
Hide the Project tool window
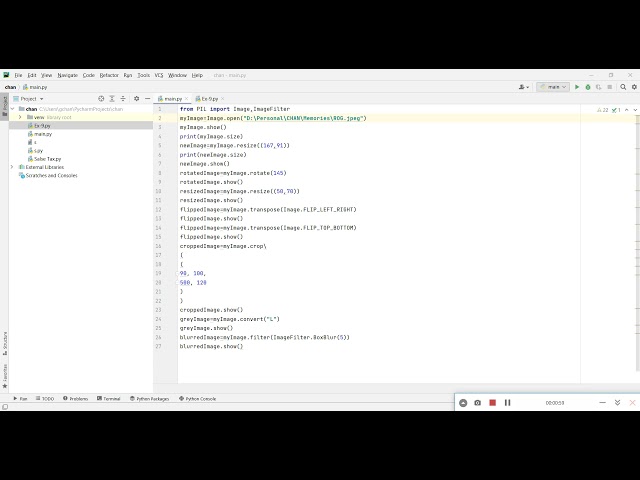(147, 99)
